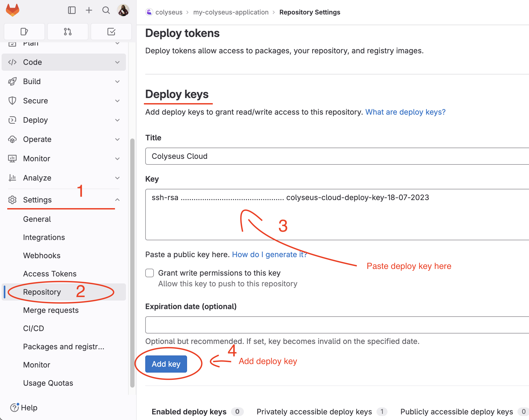
Task: Select Repository settings item
Action: click(64, 292)
